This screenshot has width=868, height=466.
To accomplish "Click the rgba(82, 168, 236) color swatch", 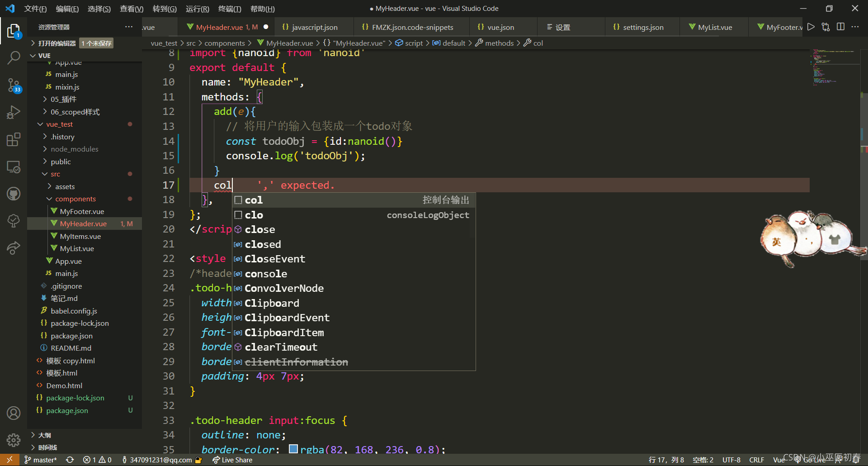I will (293, 449).
